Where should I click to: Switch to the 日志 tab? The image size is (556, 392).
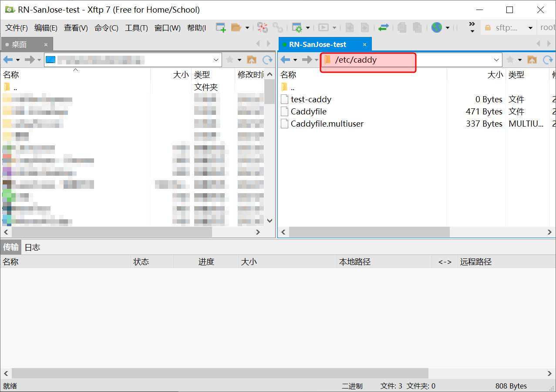coord(32,247)
